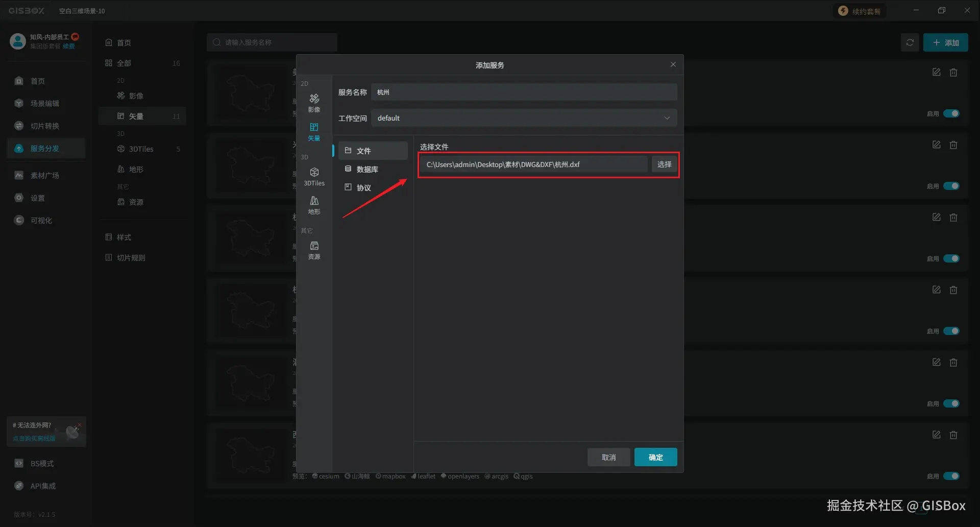Viewport: 980px width, 527px height.
Task: Switch to BS模式
Action: pyautogui.click(x=46, y=464)
